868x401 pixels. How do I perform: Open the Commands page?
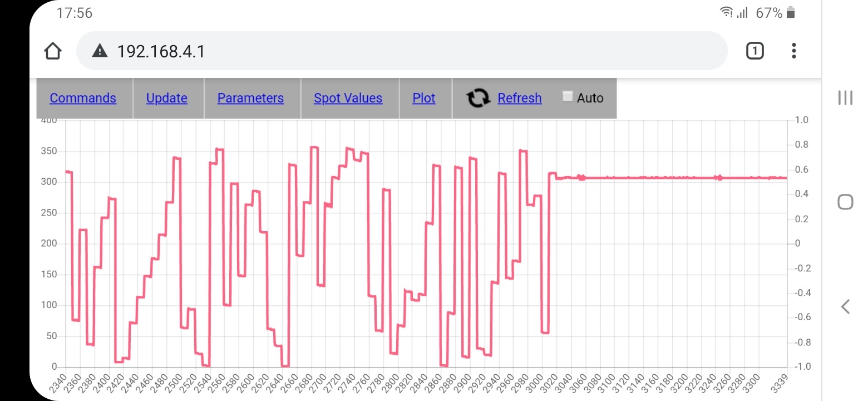coord(83,98)
